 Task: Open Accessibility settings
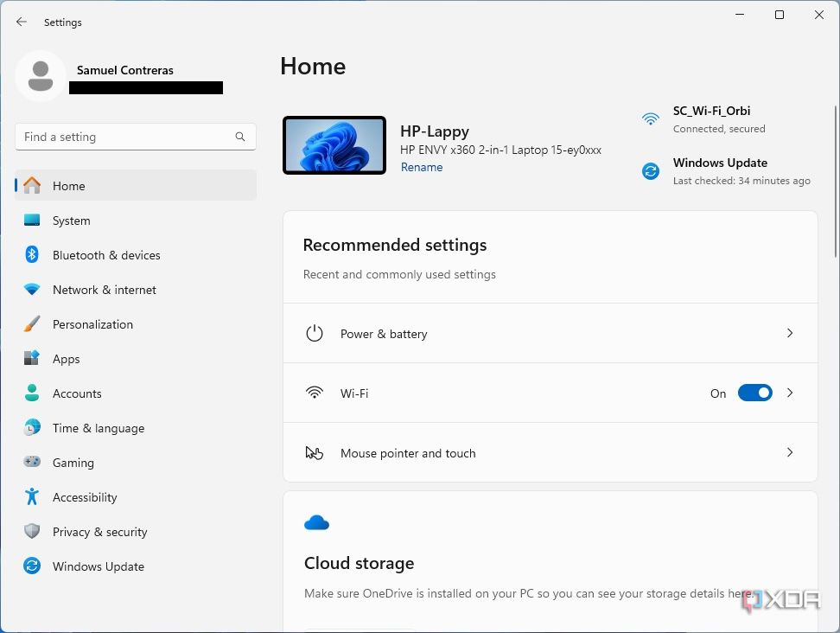[136, 497]
